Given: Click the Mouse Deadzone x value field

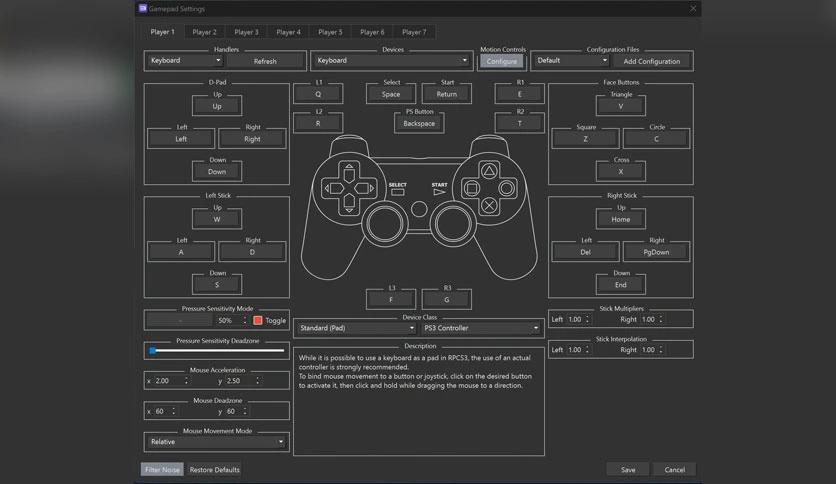Looking at the screenshot, I should coord(165,412).
